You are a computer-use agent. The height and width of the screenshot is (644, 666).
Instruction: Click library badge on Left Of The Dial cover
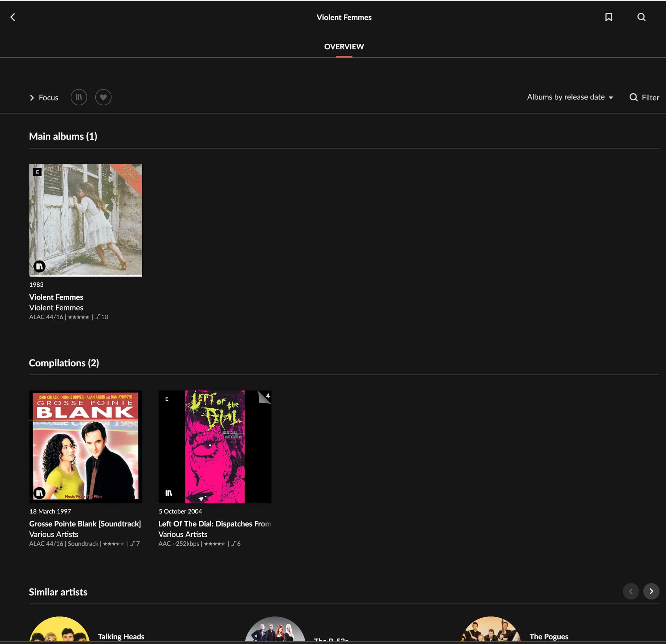[169, 493]
